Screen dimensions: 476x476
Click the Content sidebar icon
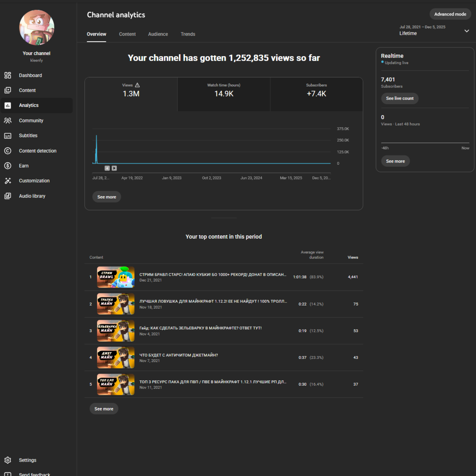tap(8, 90)
